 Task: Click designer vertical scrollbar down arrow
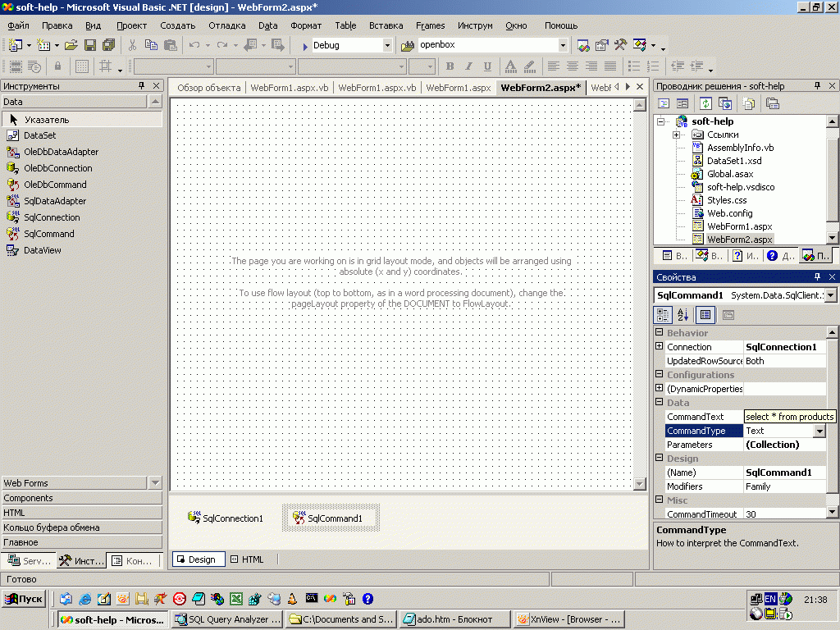click(x=640, y=484)
